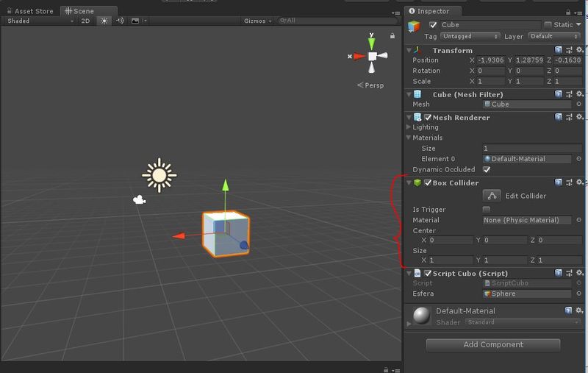
Task: Open Transform component preset sliders icon
Action: click(x=569, y=50)
